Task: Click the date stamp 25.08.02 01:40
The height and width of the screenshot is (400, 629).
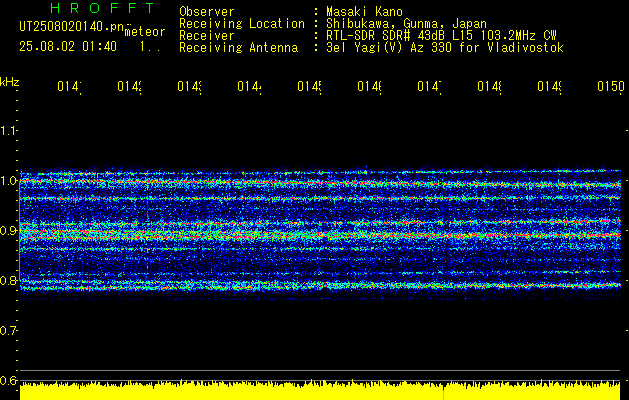Action: coord(68,47)
